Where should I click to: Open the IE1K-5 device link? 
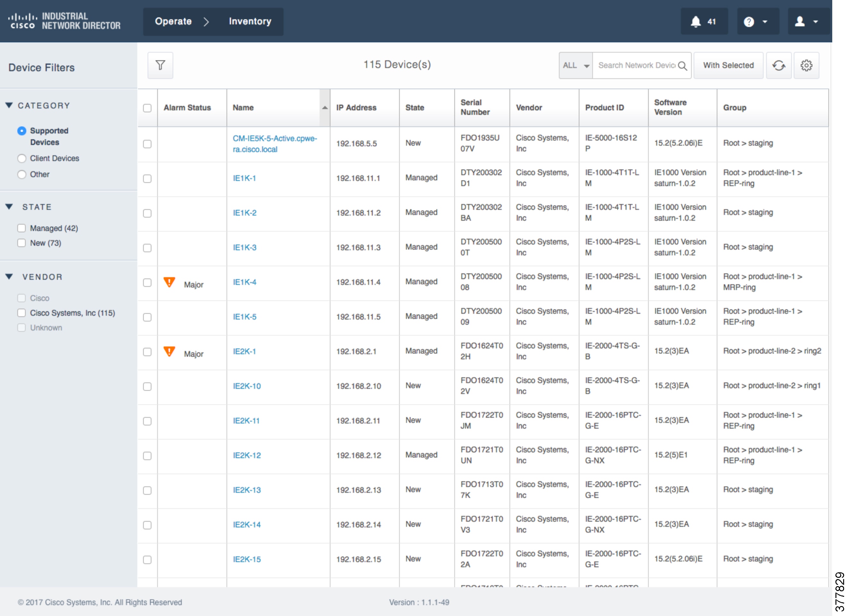pyautogui.click(x=244, y=317)
